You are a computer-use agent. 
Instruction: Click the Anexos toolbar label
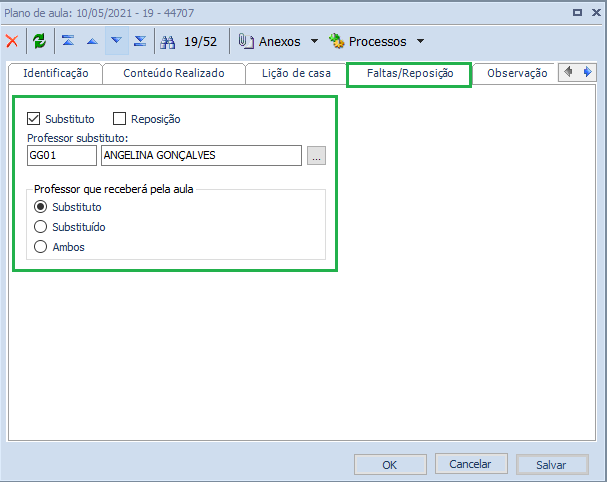point(280,41)
